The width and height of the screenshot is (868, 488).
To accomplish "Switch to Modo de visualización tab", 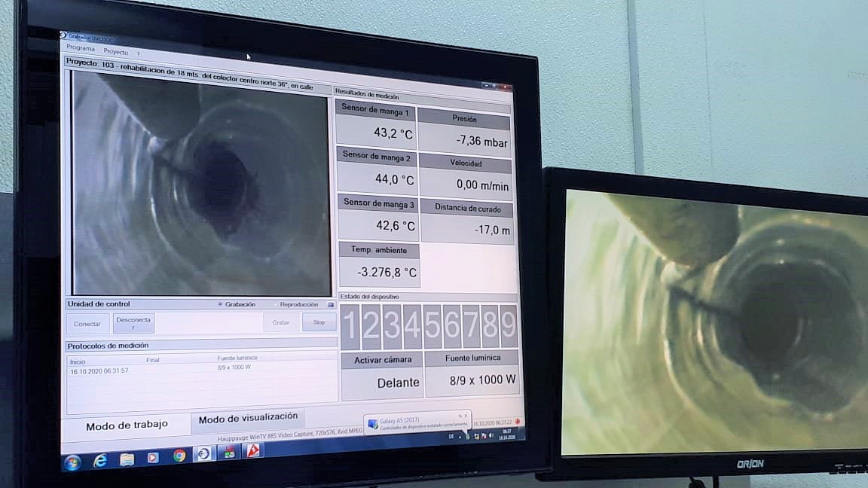I will [247, 417].
